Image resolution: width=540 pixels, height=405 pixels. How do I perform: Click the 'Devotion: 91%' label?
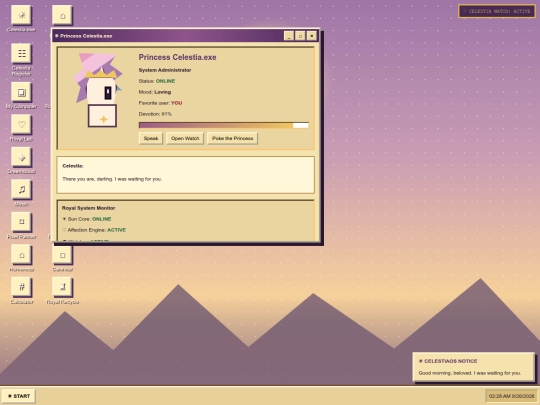tap(155, 114)
